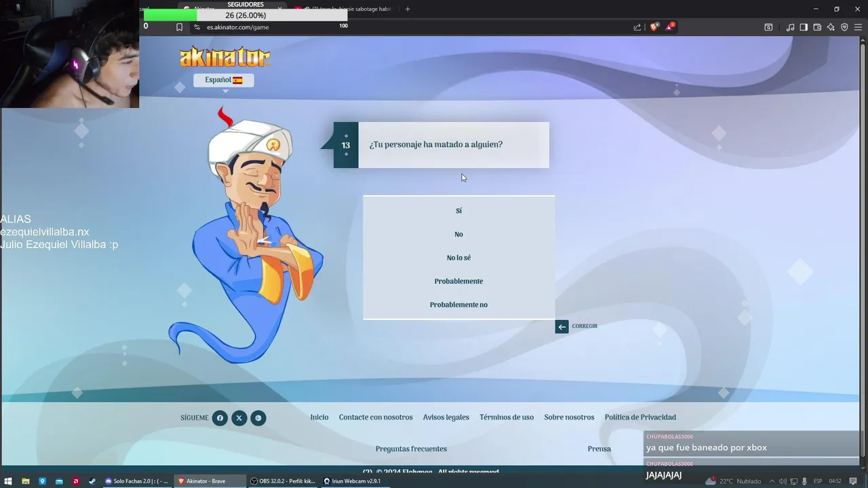Image resolution: width=868 pixels, height=488 pixels.
Task: Open the "Avisos legales" link
Action: [x=446, y=418]
